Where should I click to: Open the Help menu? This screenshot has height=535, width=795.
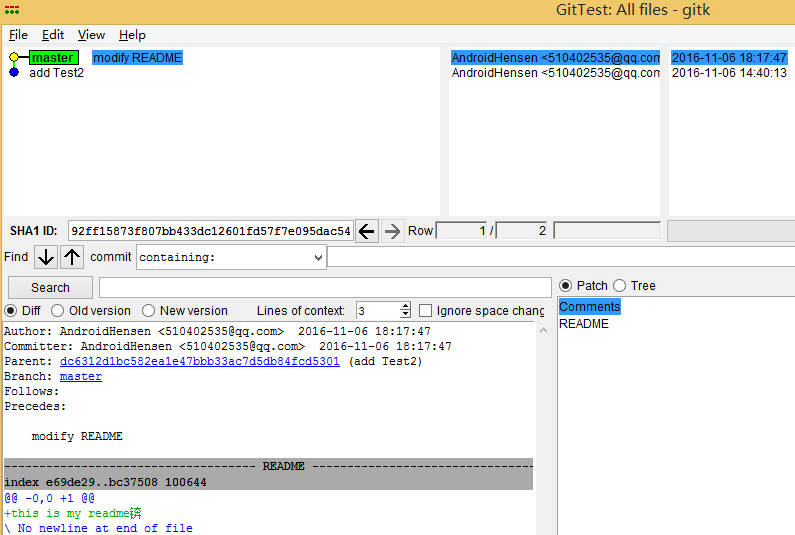click(132, 35)
